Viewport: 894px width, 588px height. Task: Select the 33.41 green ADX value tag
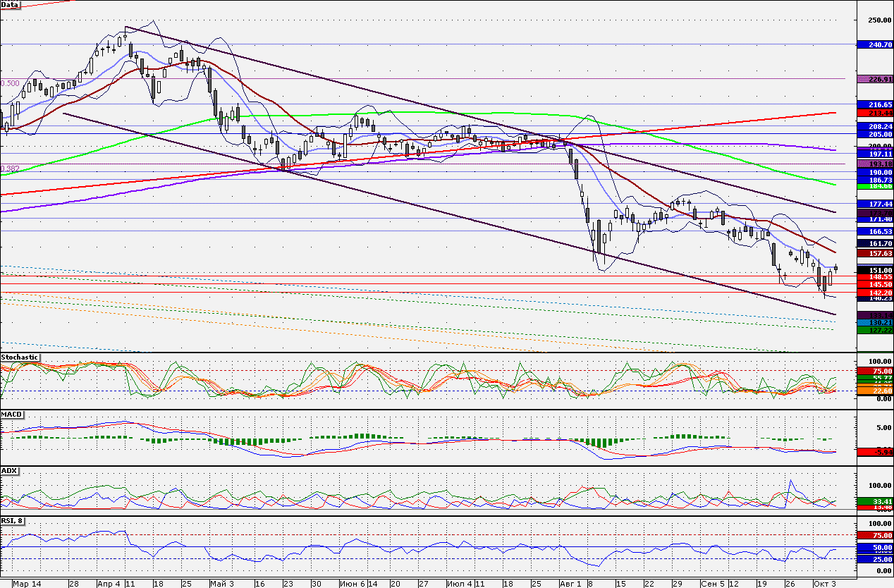(875, 501)
